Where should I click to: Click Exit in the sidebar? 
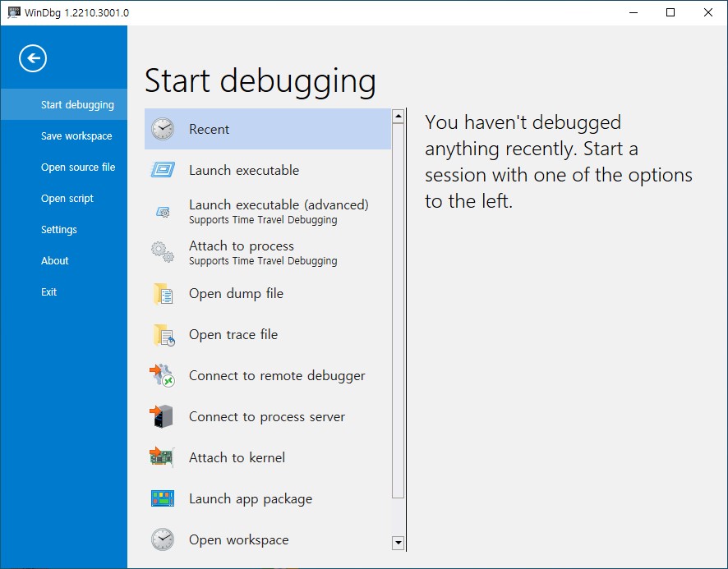tap(63, 292)
